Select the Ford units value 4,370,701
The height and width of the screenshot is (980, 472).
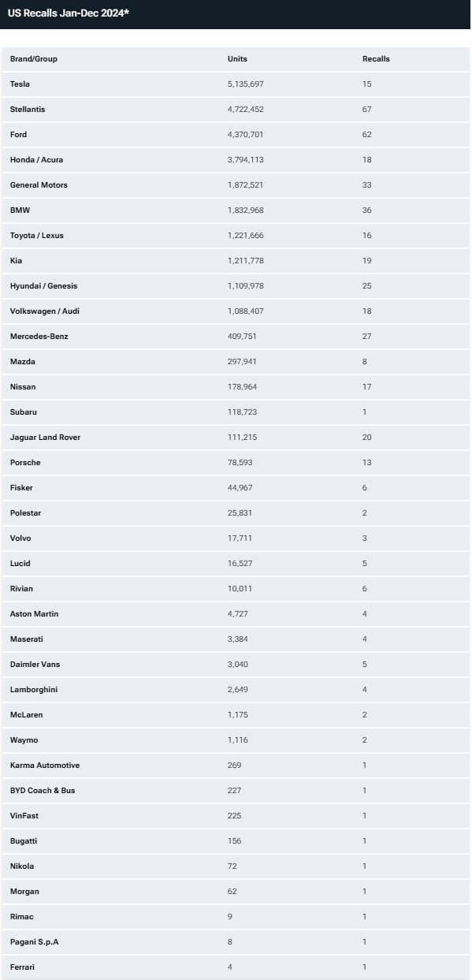click(246, 135)
